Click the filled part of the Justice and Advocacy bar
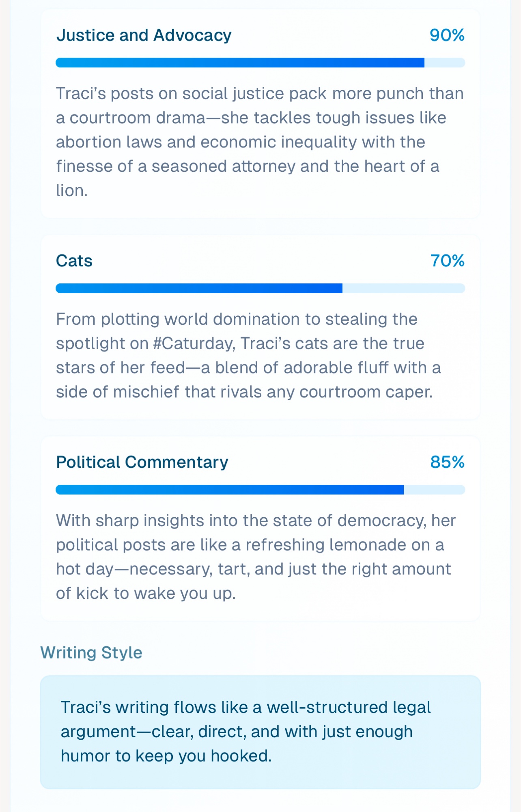The height and width of the screenshot is (812, 521). (239, 63)
